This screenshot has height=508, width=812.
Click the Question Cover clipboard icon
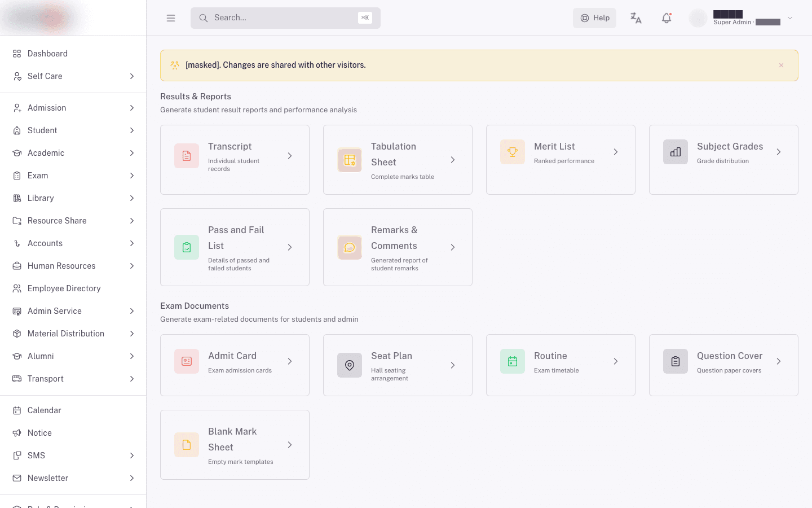click(676, 361)
